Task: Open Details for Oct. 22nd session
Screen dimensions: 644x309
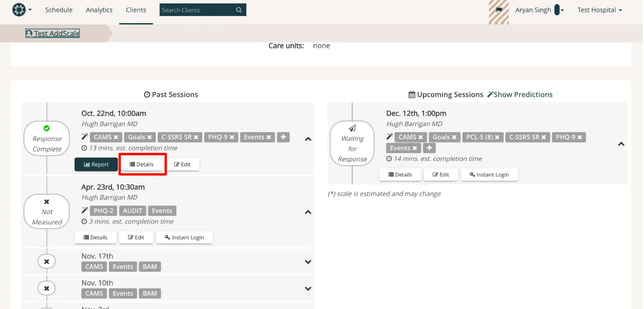Action: click(142, 164)
